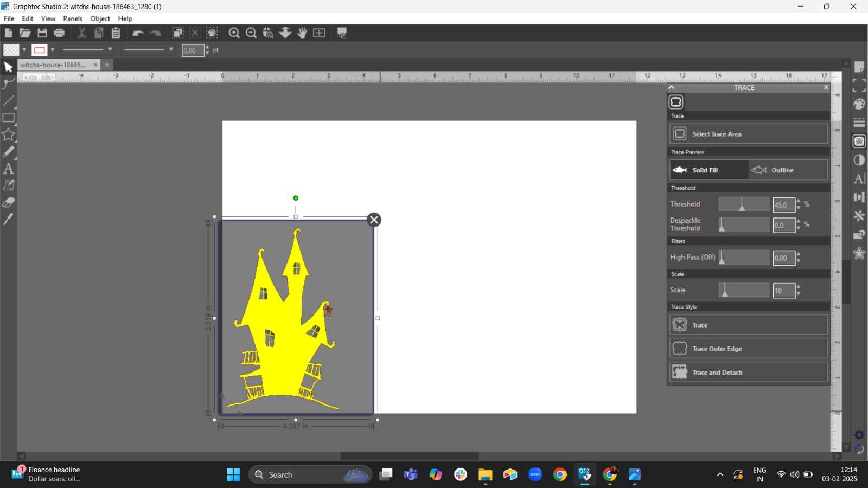
Task: Click the Select All icon
Action: 178,33
